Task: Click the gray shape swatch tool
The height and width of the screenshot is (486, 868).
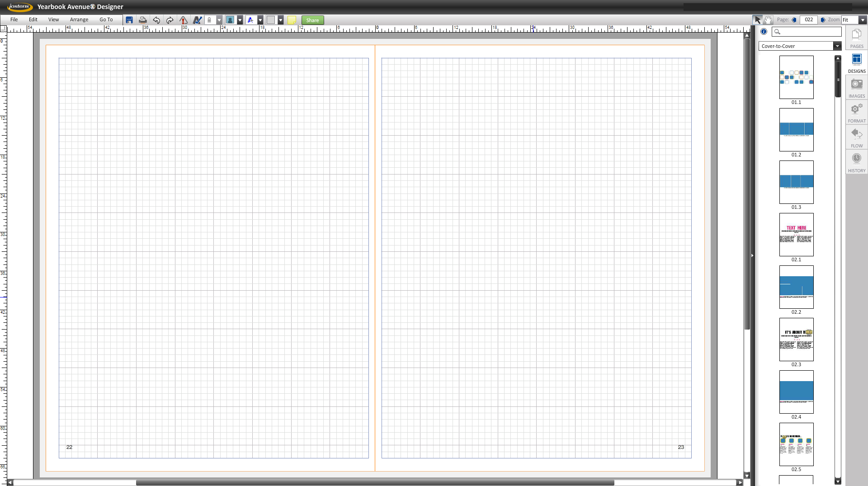Action: click(x=271, y=20)
